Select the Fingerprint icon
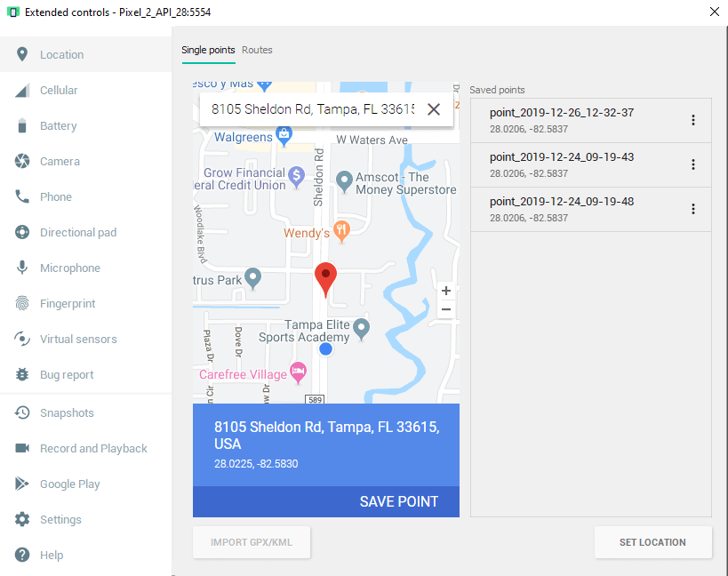 coord(22,303)
